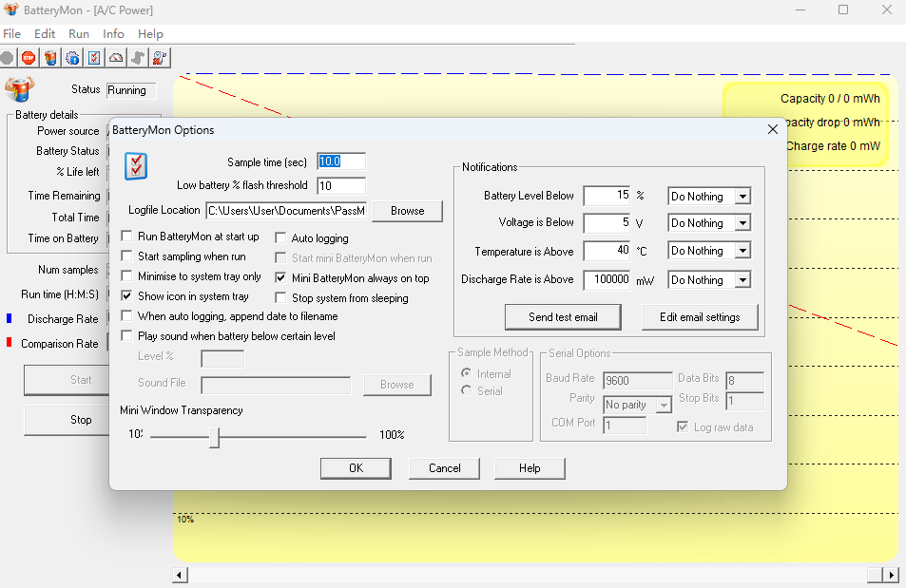Screen dimensions: 906x588
Task: Click the Sample time input field
Action: (x=340, y=161)
